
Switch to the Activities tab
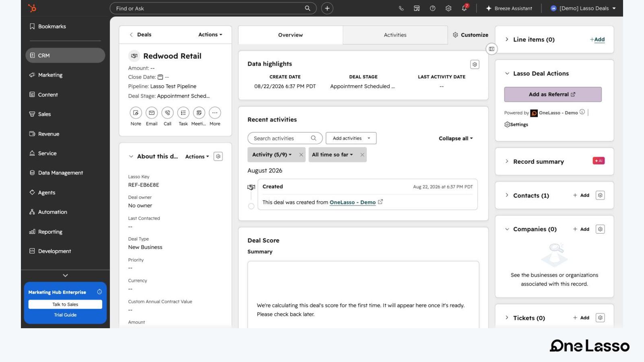[x=395, y=35]
